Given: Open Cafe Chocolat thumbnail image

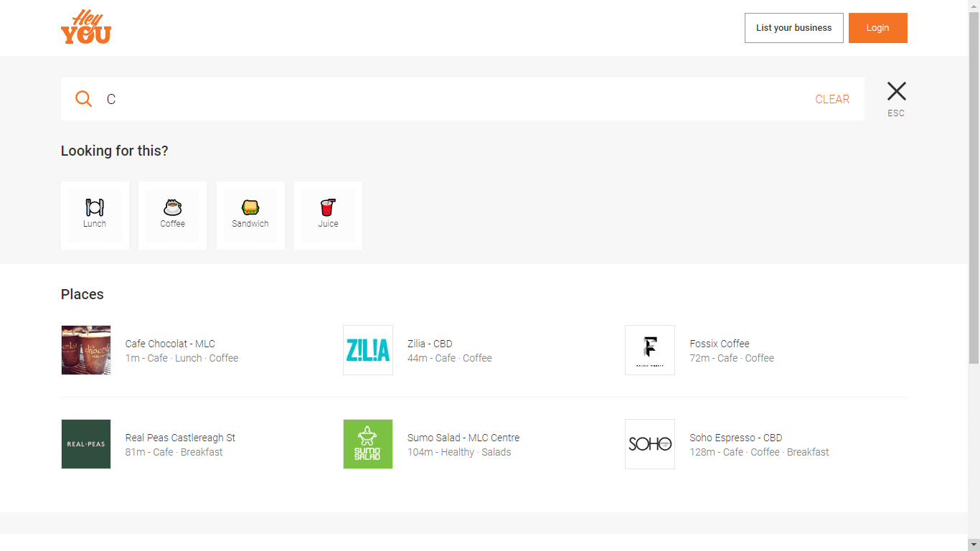Looking at the screenshot, I should click(86, 350).
